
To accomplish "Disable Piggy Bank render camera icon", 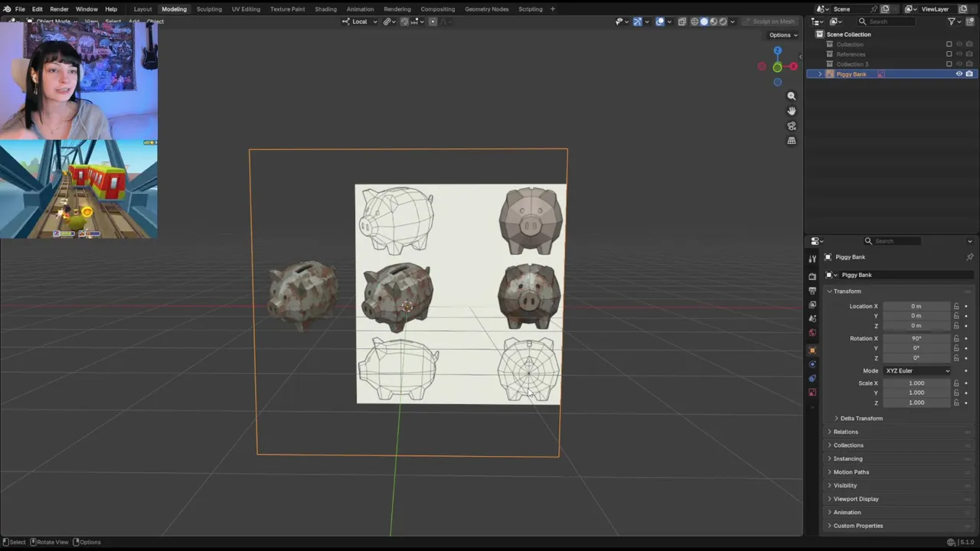I will tap(969, 74).
